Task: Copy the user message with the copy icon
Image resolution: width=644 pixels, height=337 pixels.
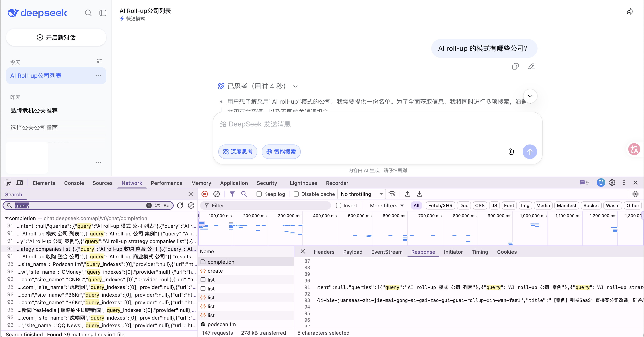Action: pos(515,67)
